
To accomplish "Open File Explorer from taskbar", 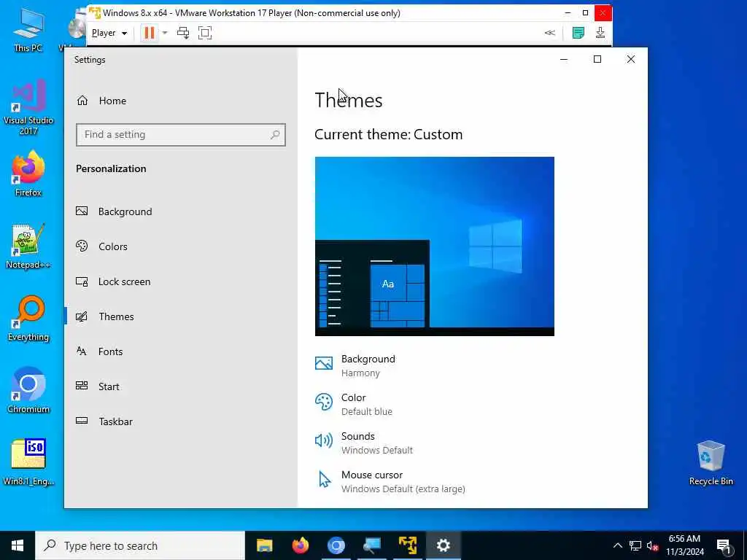I will point(264,545).
